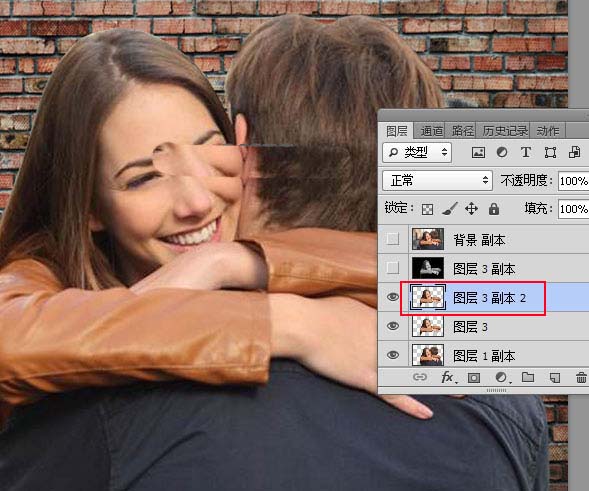The width and height of the screenshot is (589, 491).
Task: Hide the 图层 3 layer eye
Action: 393,326
